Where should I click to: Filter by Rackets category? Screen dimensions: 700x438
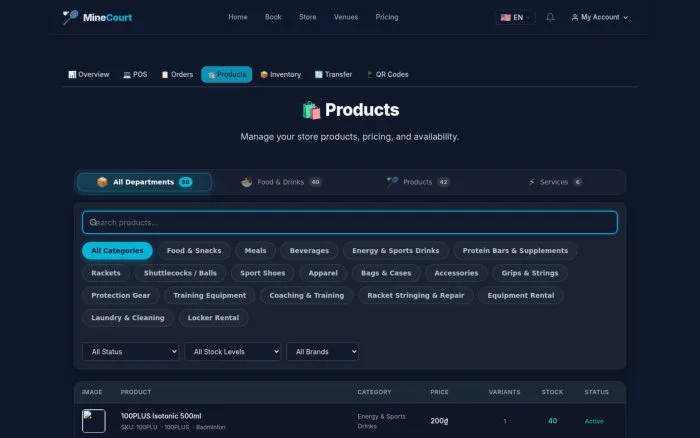106,273
